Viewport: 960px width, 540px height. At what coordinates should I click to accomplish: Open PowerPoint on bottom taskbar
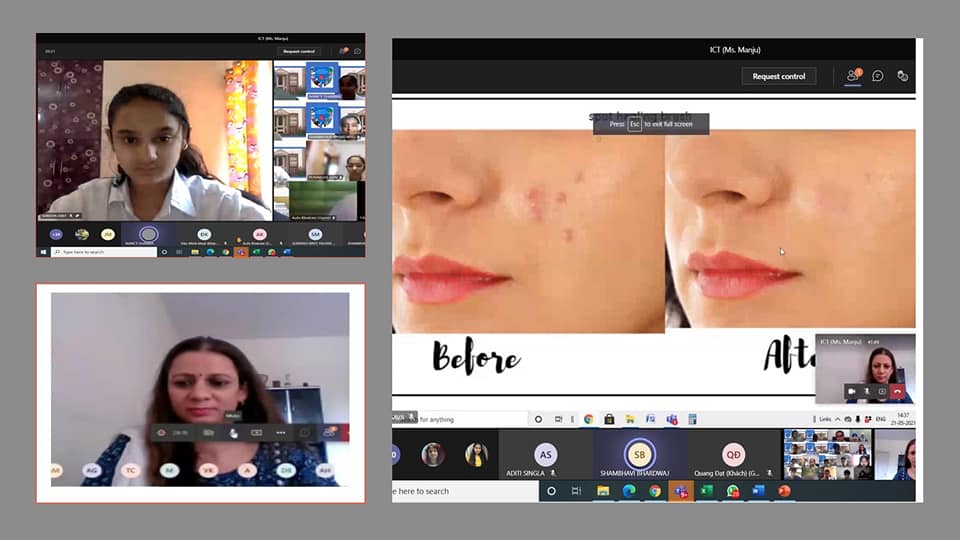coord(784,491)
